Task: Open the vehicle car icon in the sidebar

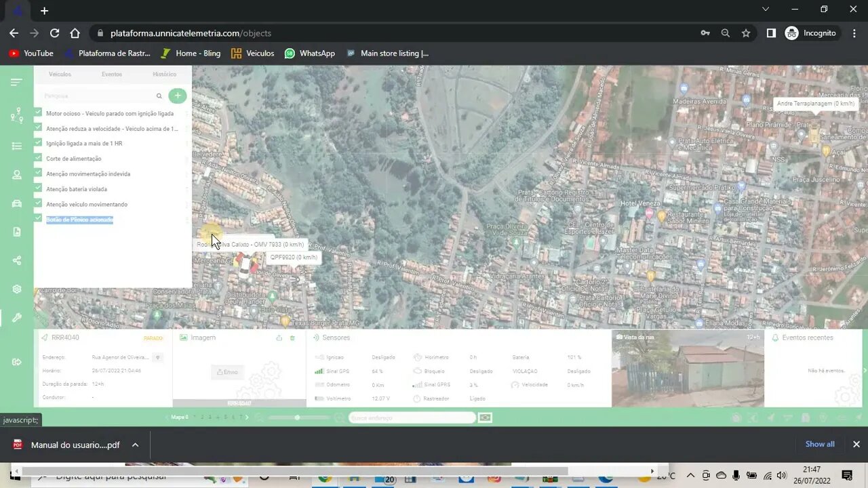Action: click(x=16, y=203)
